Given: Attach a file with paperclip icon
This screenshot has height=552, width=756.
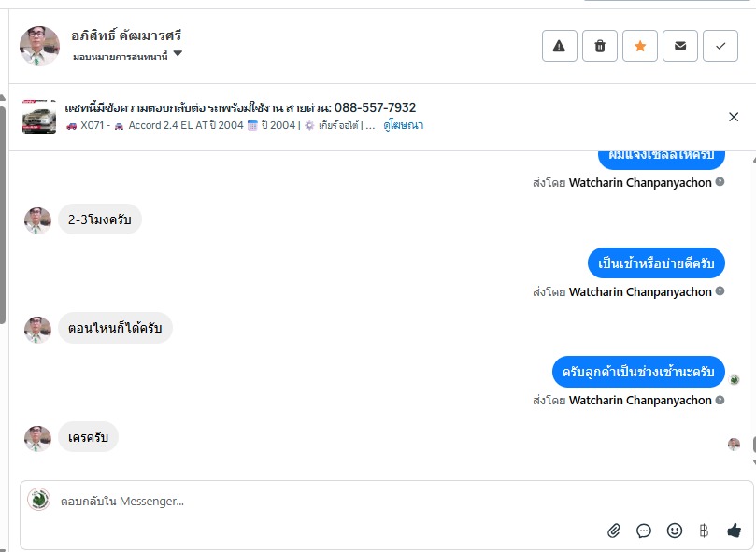Looking at the screenshot, I should 614,531.
